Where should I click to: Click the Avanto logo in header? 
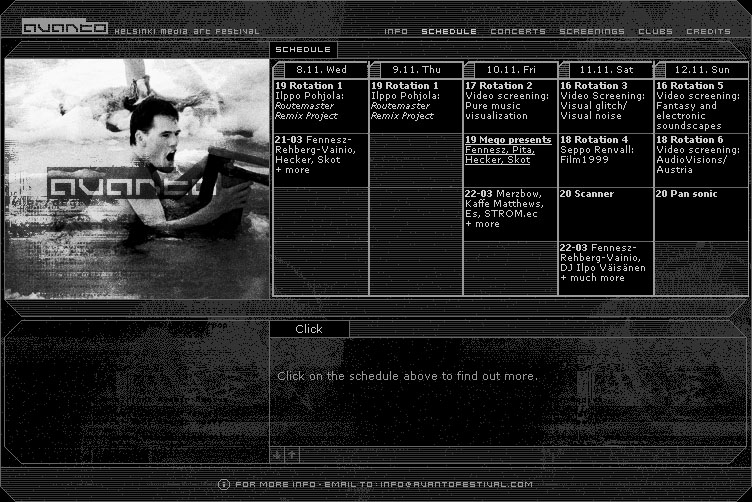(x=65, y=26)
